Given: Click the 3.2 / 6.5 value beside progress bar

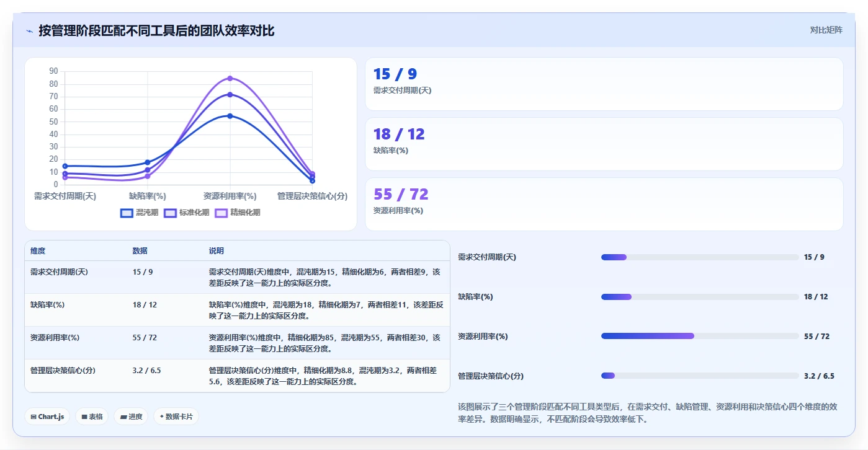Looking at the screenshot, I should point(819,376).
